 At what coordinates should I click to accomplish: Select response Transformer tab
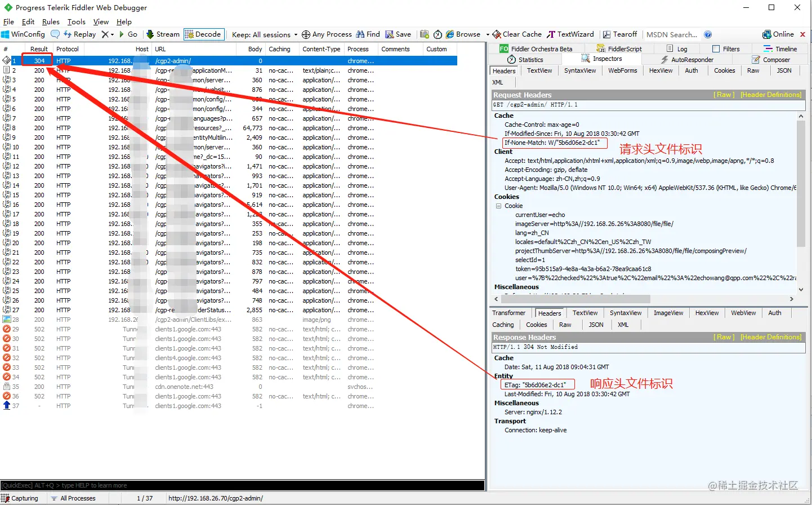click(x=508, y=313)
